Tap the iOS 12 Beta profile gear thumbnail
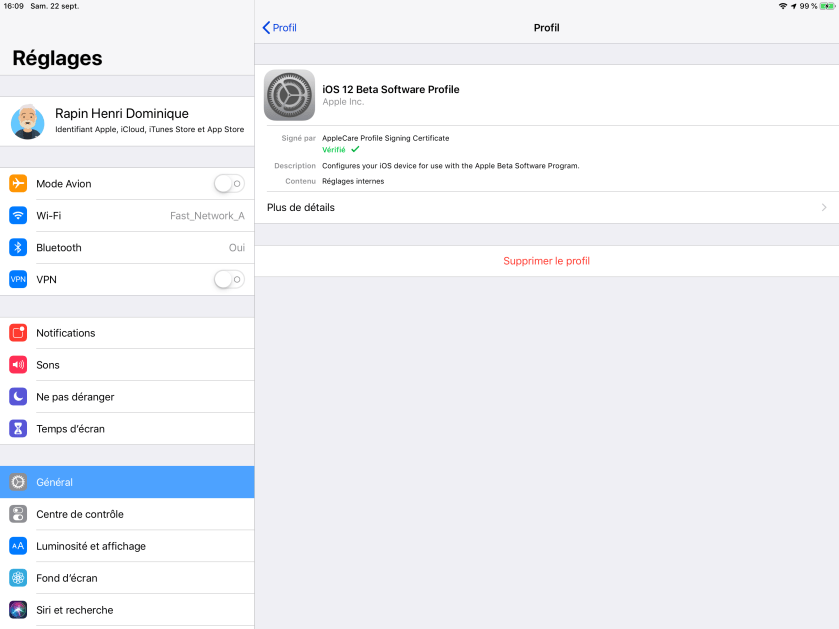839x629 pixels. tap(289, 95)
